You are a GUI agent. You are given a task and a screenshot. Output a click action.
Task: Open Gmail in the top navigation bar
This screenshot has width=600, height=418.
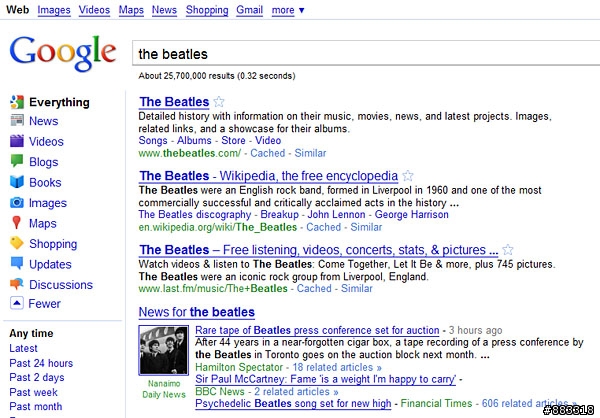click(x=249, y=10)
